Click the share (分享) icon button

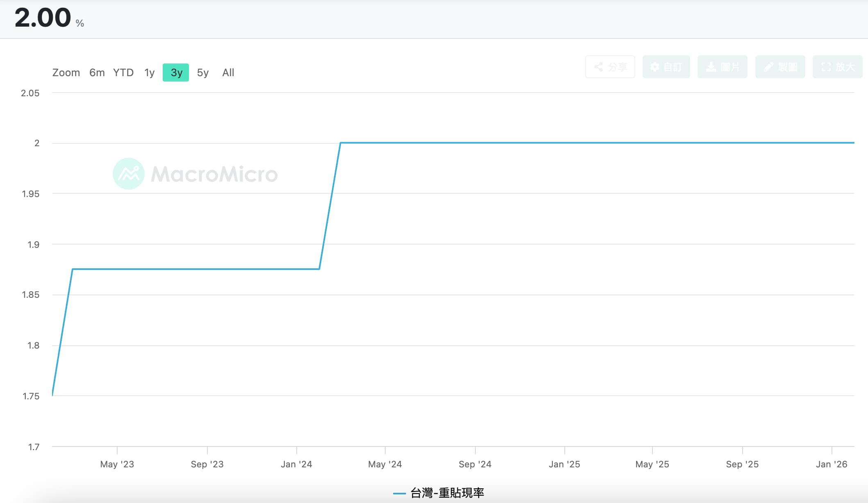pyautogui.click(x=610, y=67)
